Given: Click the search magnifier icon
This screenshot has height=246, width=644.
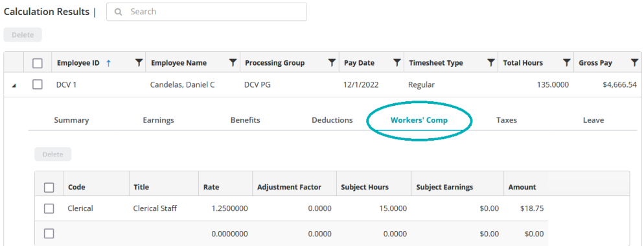Looking at the screenshot, I should [x=119, y=12].
